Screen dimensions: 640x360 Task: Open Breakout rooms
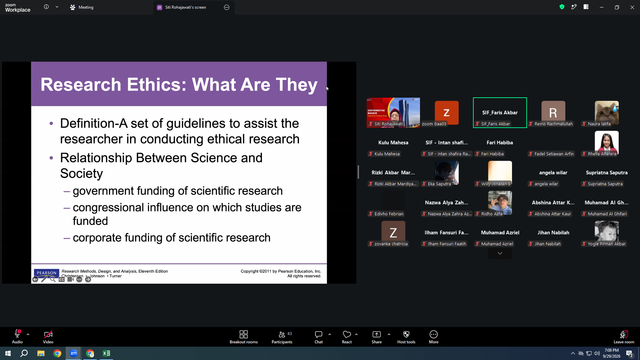[x=244, y=337]
